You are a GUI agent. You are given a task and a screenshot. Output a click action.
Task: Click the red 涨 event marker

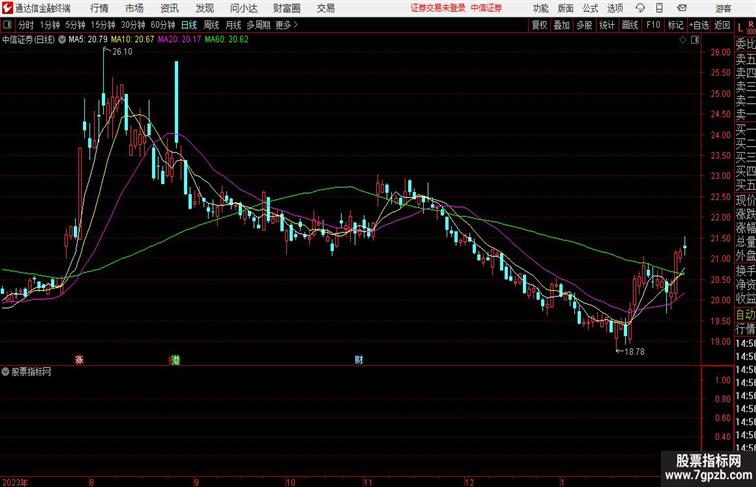79,359
